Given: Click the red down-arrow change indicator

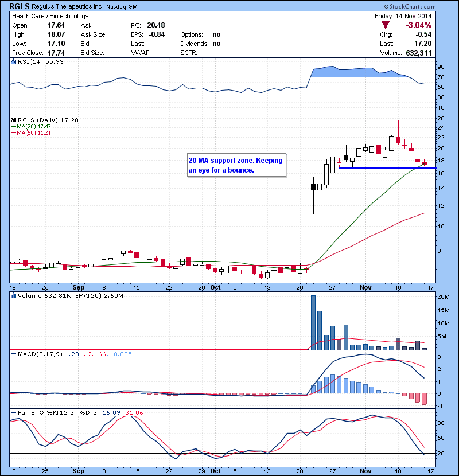Looking at the screenshot, I should click(x=386, y=25).
